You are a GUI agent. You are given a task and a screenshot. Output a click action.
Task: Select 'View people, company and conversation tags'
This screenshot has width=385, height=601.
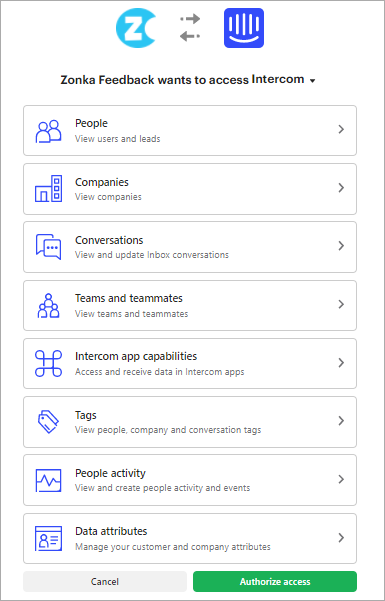(168, 430)
